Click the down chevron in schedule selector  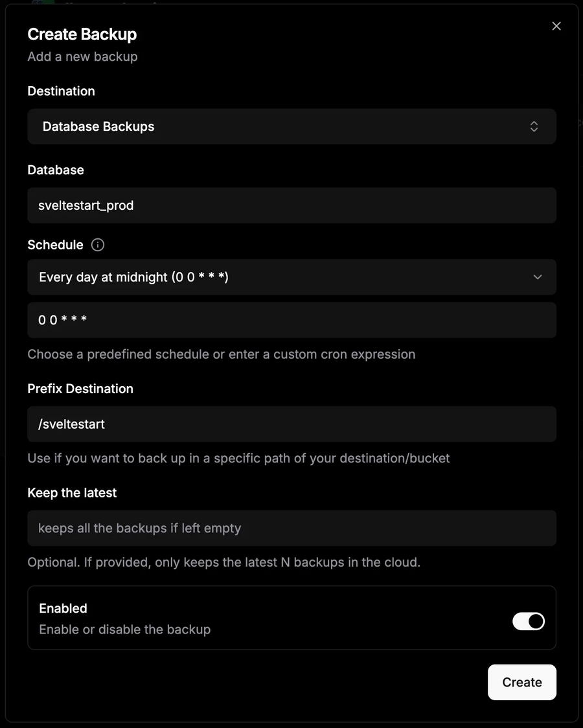pyautogui.click(x=537, y=277)
